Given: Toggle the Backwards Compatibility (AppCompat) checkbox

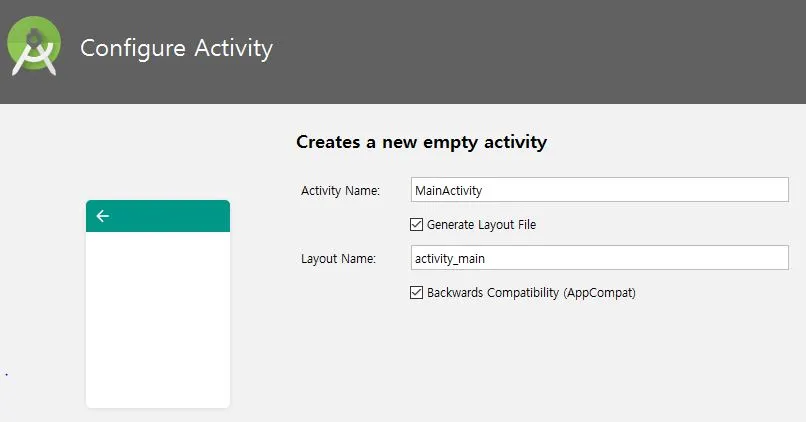Looking at the screenshot, I should [x=416, y=292].
